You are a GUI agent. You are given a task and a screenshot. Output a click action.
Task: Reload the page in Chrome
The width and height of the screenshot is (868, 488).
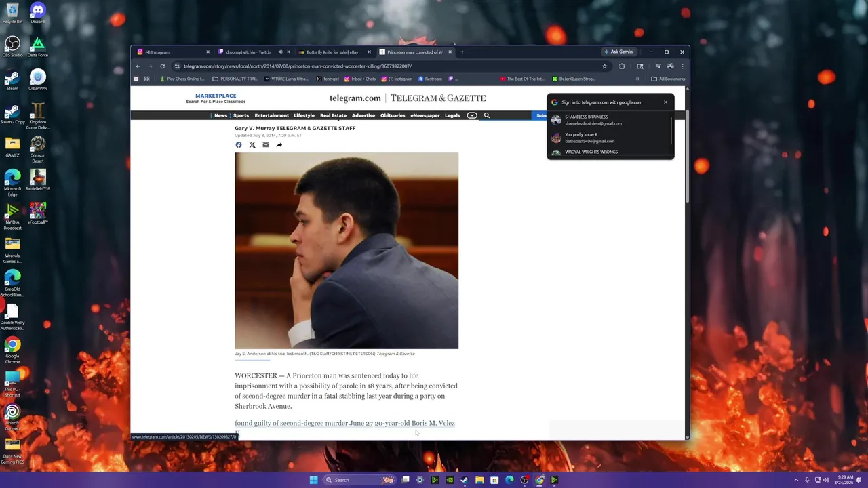[x=162, y=66]
